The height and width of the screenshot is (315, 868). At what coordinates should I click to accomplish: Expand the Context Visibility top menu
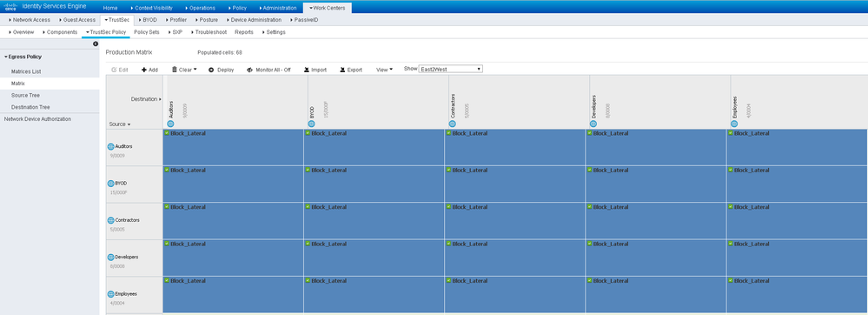(x=152, y=9)
